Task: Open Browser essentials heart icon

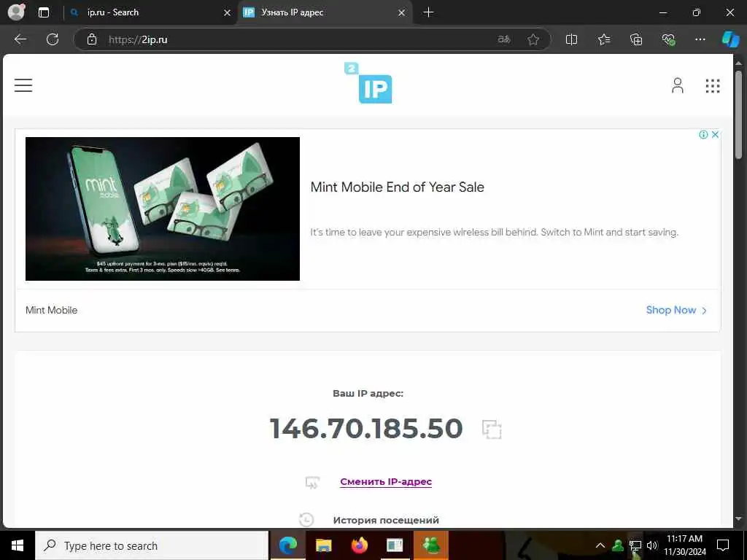Action: click(668, 39)
